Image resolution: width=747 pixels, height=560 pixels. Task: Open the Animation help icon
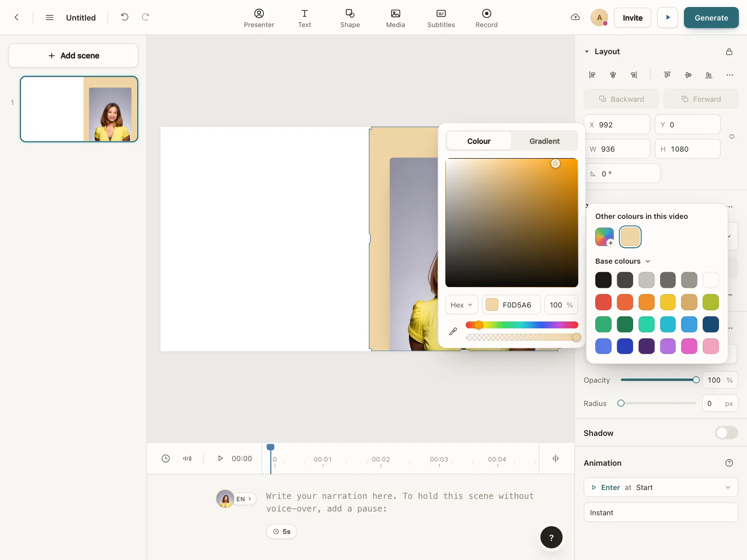coord(729,463)
